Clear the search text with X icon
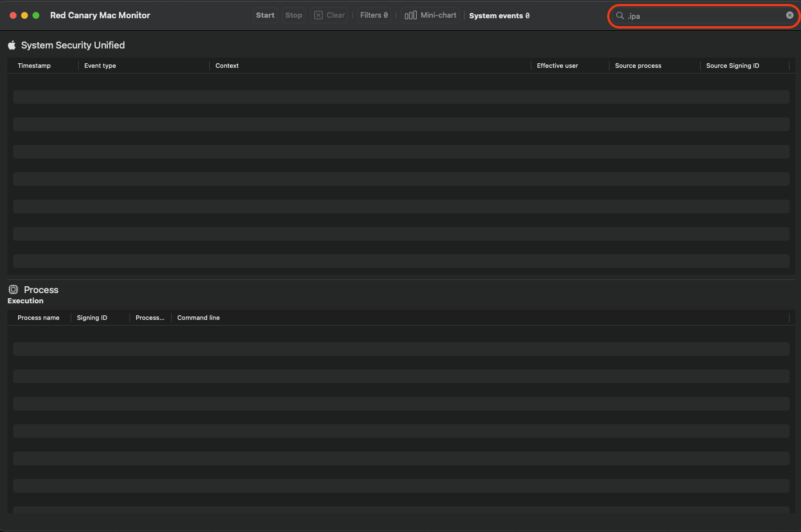Viewport: 801px width, 532px height. [x=790, y=15]
